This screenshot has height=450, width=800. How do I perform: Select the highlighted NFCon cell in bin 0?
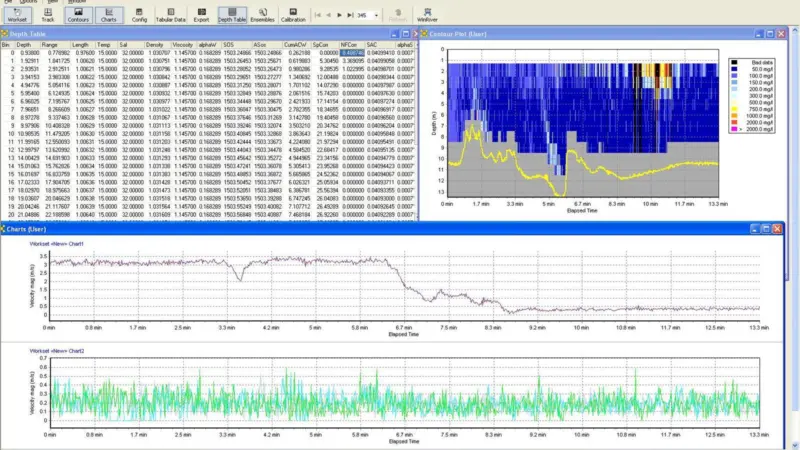tap(352, 53)
